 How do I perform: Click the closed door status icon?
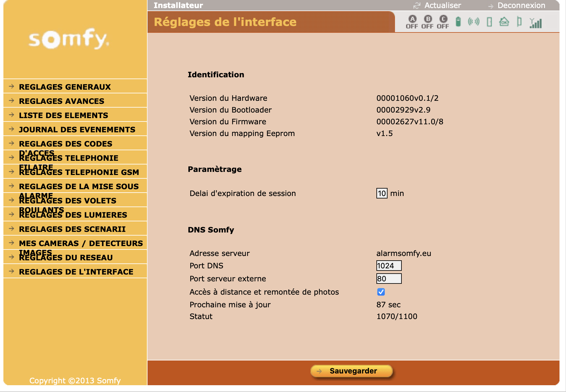(489, 22)
